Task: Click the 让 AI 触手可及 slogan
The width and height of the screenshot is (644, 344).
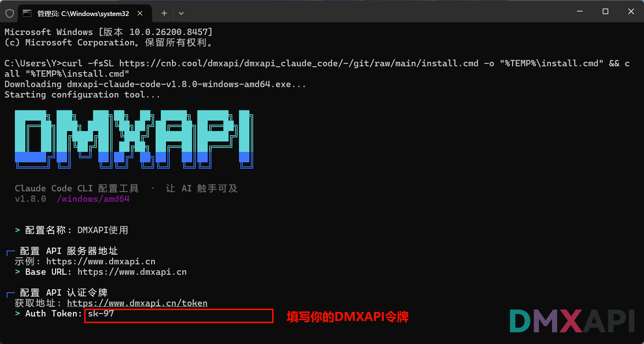Action: point(202,188)
